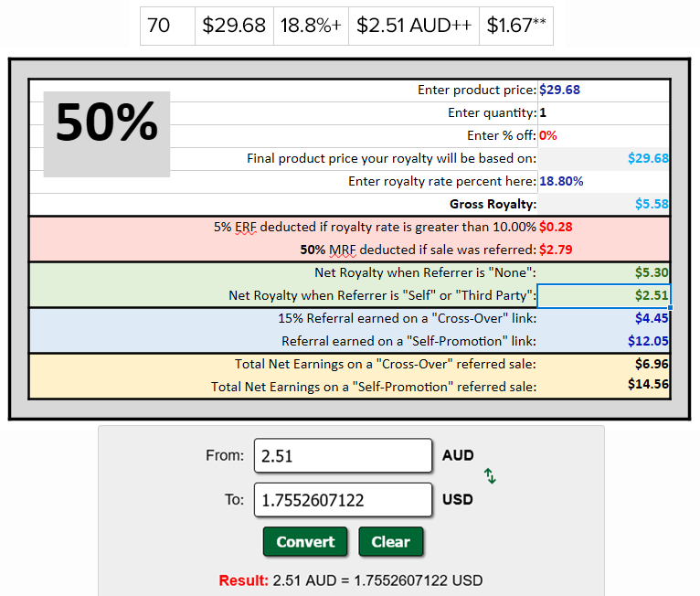Click the Clear button

[390, 541]
